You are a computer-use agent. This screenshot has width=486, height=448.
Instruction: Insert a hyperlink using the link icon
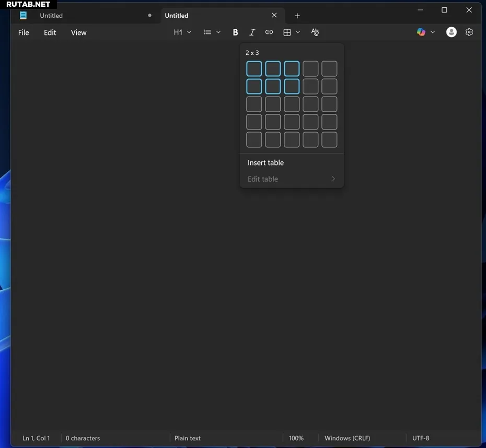(269, 32)
